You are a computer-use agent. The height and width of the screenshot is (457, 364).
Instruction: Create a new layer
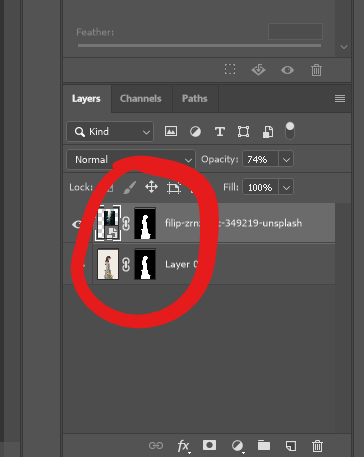click(291, 446)
